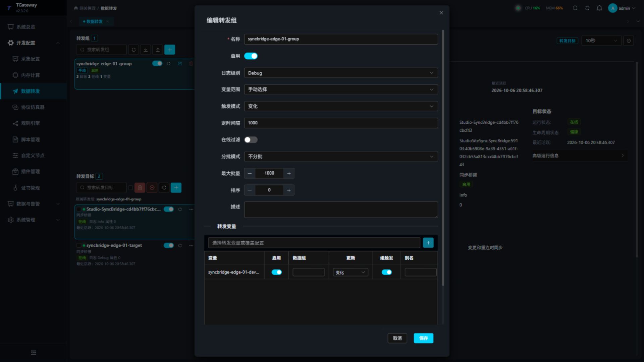Open the 日志级别 Debug dropdown
Image resolution: width=644 pixels, height=362 pixels.
pos(341,73)
